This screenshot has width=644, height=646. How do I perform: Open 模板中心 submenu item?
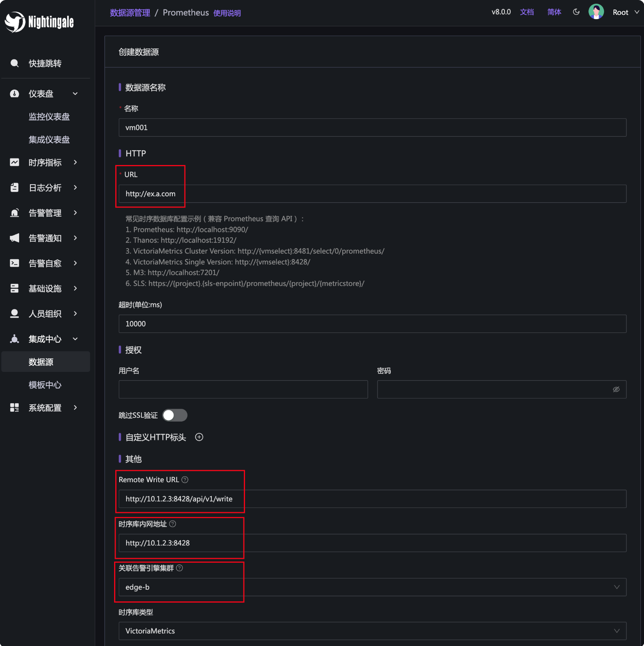tap(45, 385)
